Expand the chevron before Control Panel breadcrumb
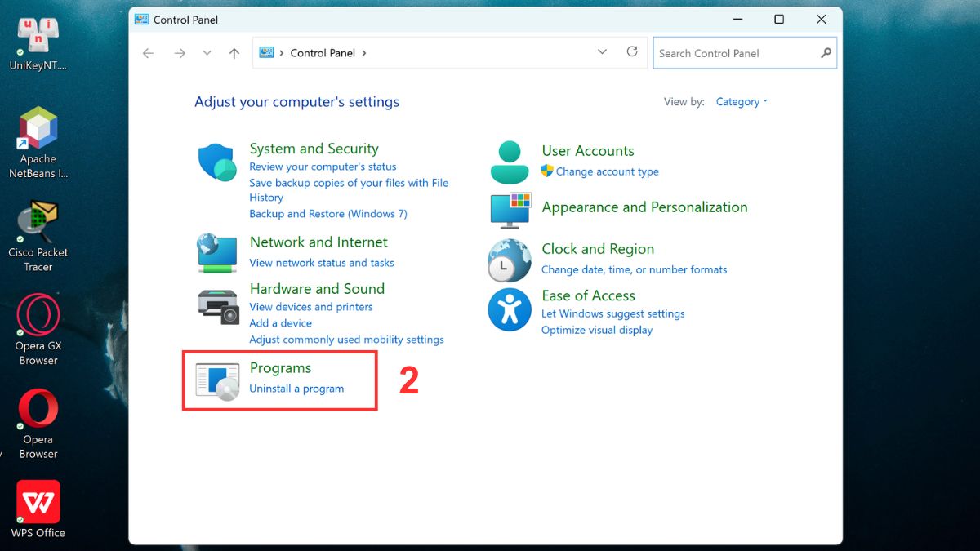The height and width of the screenshot is (551, 980). coord(282,53)
